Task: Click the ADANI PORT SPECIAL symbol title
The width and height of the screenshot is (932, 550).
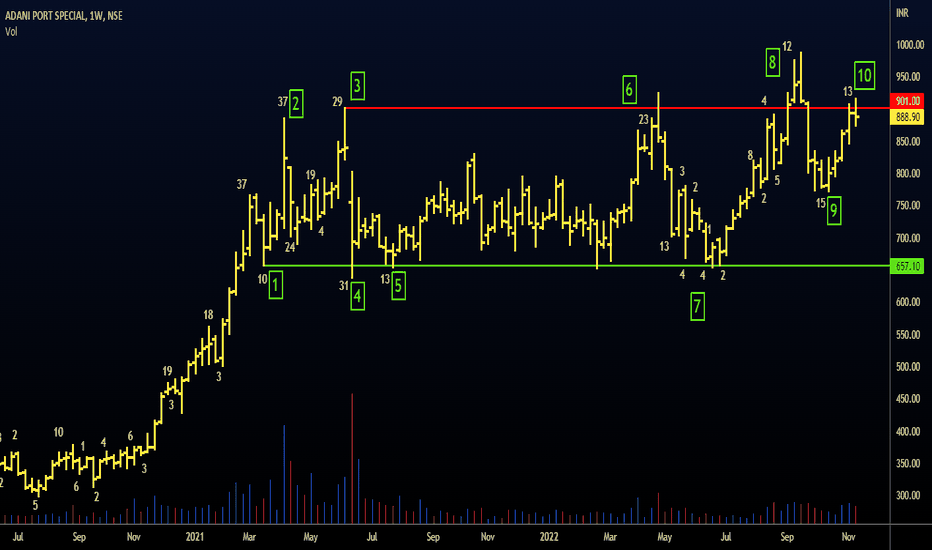Action: coord(64,16)
